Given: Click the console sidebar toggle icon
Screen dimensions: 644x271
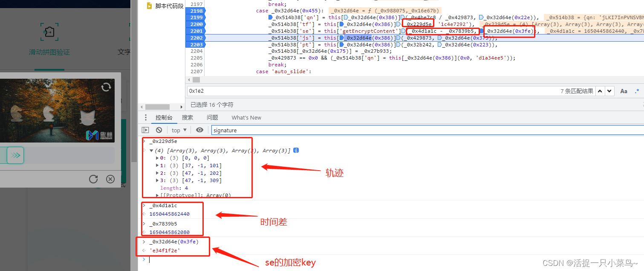Looking at the screenshot, I should [x=145, y=130].
